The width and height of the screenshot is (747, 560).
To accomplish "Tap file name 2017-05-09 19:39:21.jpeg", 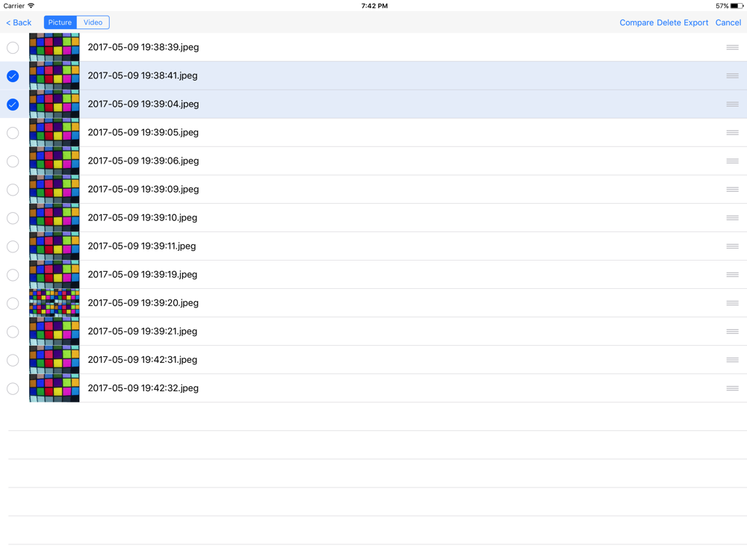I will pos(143,332).
